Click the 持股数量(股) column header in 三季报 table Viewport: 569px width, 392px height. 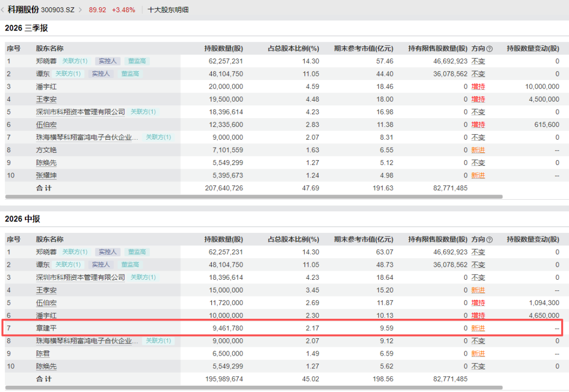pyautogui.click(x=223, y=48)
